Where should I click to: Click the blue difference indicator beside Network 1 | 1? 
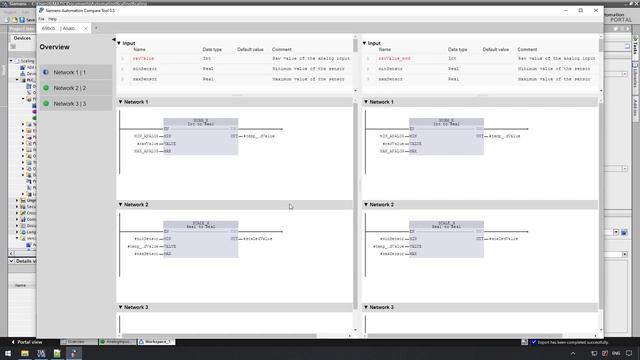pyautogui.click(x=46, y=72)
